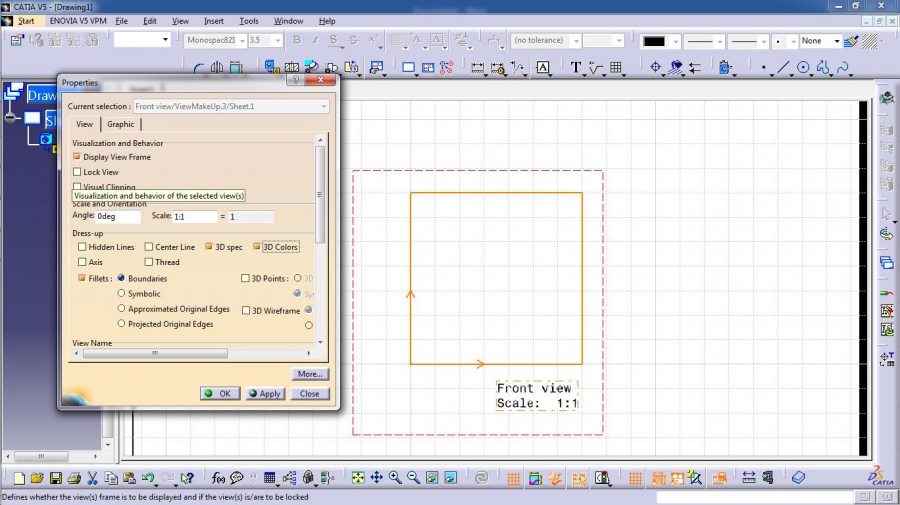Enable the Lock View checkbox
Viewport: 900px width, 505px height.
(x=77, y=172)
